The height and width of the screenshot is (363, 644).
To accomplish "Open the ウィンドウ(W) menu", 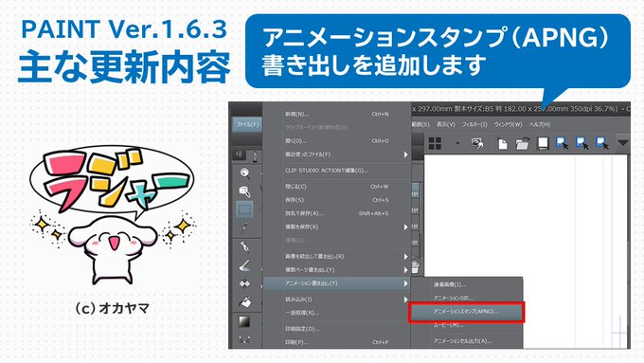I will (508, 124).
